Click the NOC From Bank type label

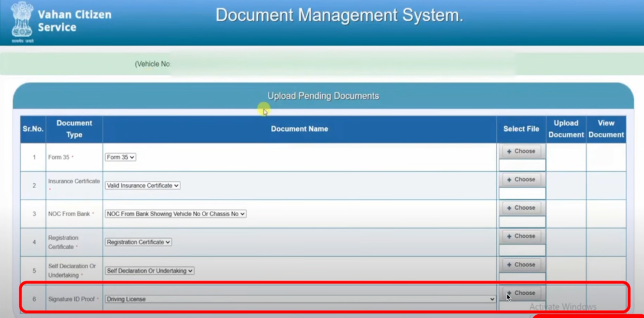69,214
